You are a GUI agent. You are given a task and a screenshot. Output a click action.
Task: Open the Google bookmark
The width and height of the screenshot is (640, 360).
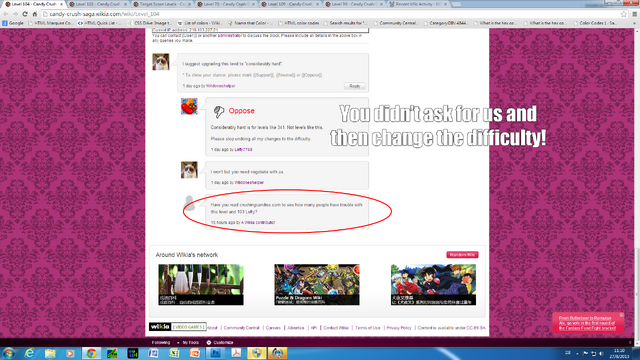click(x=13, y=23)
